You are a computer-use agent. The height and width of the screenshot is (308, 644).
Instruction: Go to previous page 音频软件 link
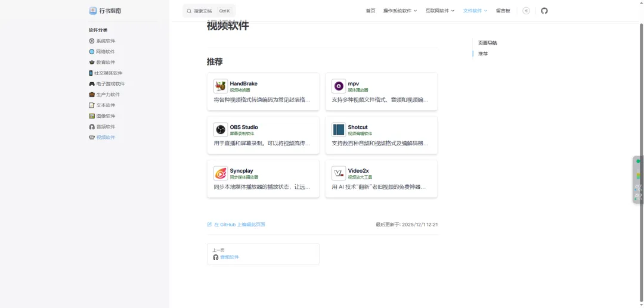229,257
